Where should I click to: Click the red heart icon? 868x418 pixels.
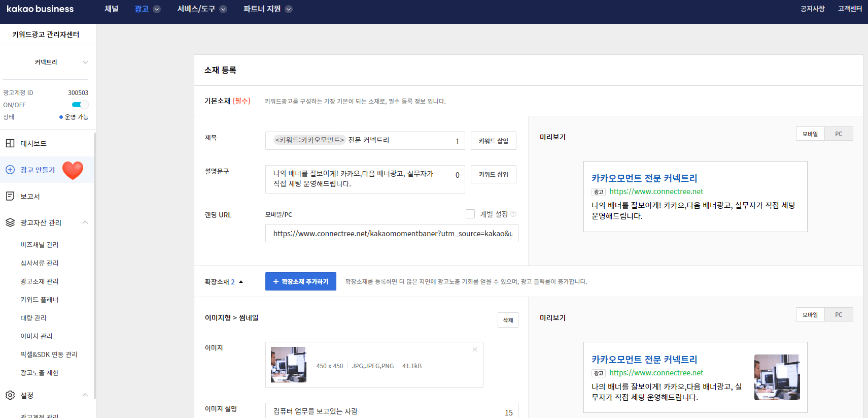73,170
